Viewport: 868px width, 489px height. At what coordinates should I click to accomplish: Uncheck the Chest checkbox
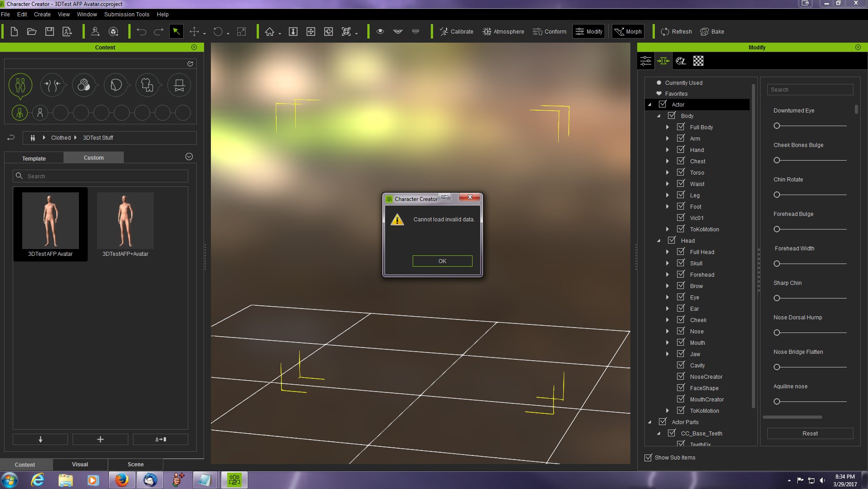click(x=681, y=161)
